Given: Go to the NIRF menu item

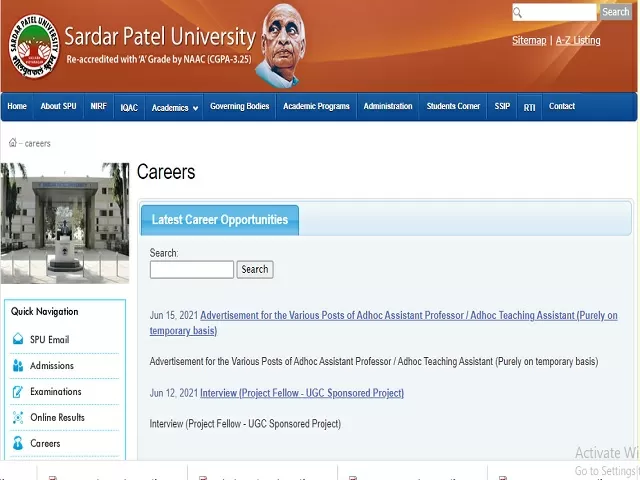Looking at the screenshot, I should pyautogui.click(x=98, y=106).
